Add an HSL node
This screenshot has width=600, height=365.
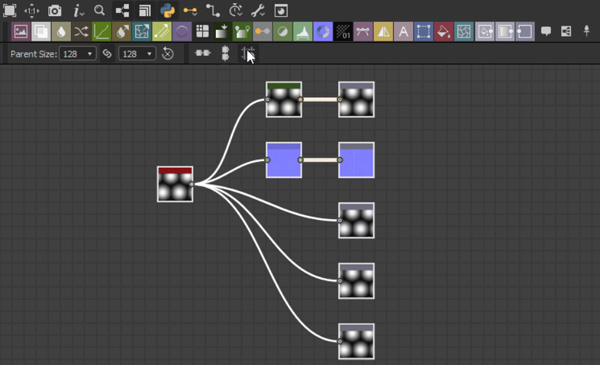(x=283, y=32)
